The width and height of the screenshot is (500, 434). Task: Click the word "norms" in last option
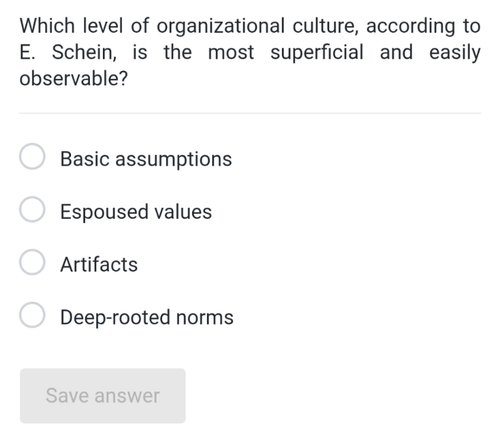point(205,318)
